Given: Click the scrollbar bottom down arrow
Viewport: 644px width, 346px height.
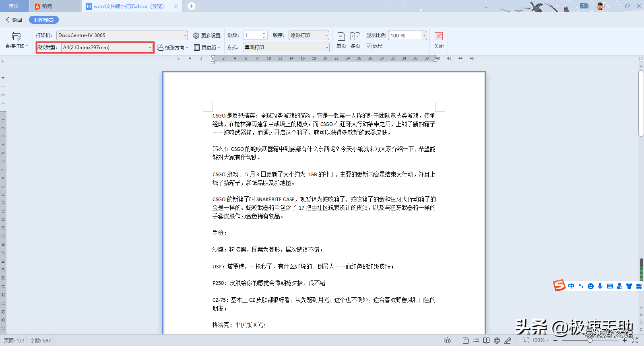Looking at the screenshot, I should (x=641, y=308).
